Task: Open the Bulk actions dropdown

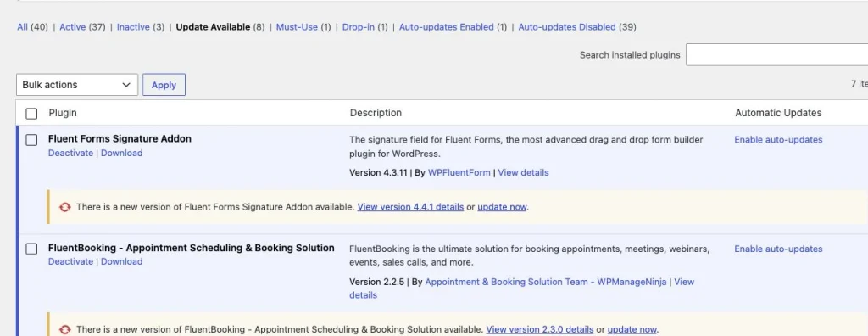Action: pos(77,85)
